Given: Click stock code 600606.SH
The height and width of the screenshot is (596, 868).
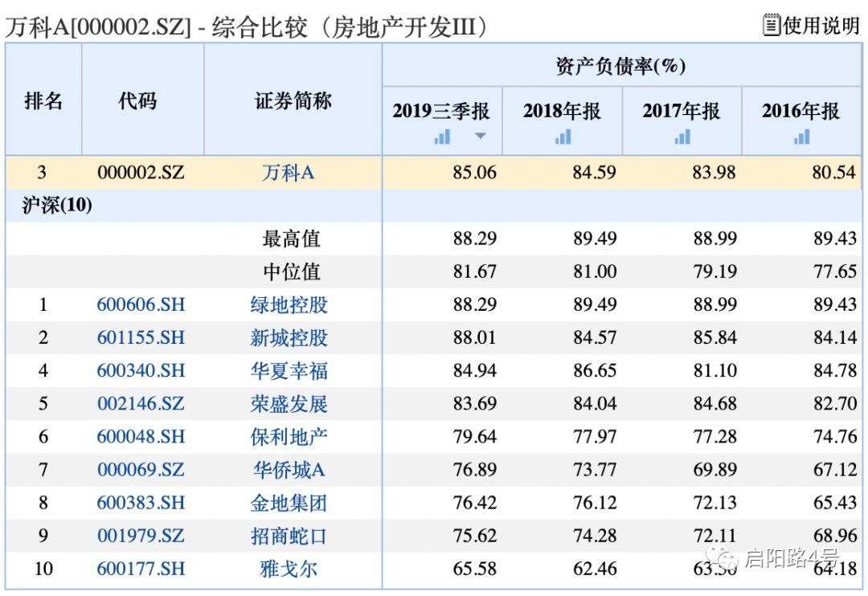Looking at the screenshot, I should [141, 305].
